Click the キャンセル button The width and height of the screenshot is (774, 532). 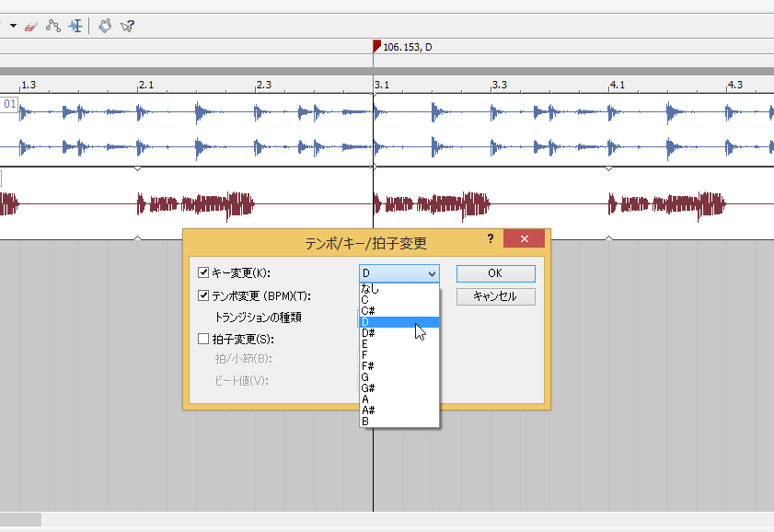495,296
